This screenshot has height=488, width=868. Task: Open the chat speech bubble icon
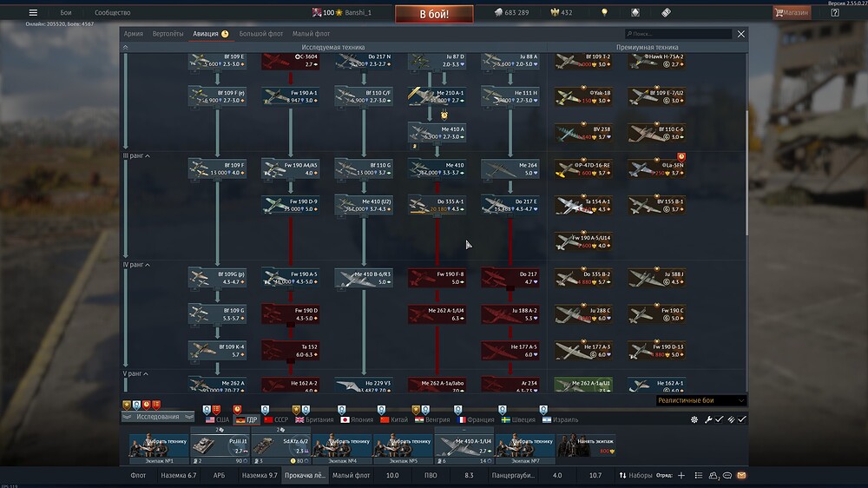727,476
